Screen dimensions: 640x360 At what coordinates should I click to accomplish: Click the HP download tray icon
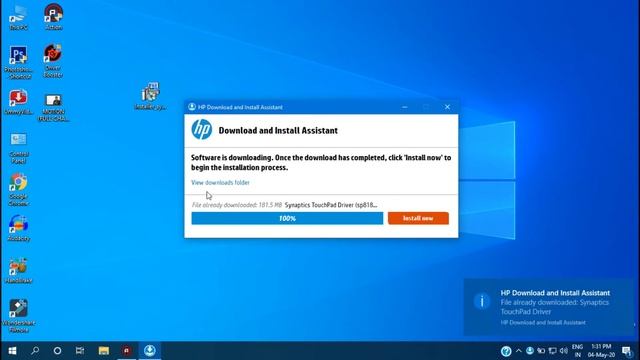530,351
